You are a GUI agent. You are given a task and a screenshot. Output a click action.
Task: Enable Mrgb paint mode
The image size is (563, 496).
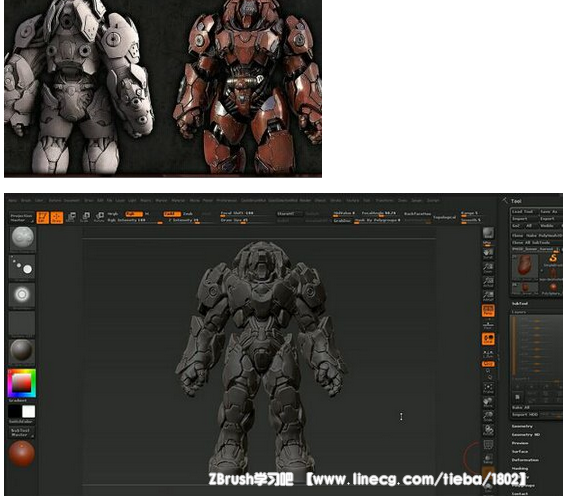coord(113,214)
